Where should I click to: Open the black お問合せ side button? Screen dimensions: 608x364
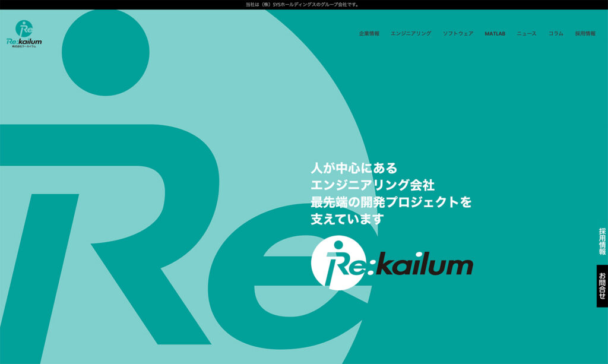pyautogui.click(x=602, y=286)
